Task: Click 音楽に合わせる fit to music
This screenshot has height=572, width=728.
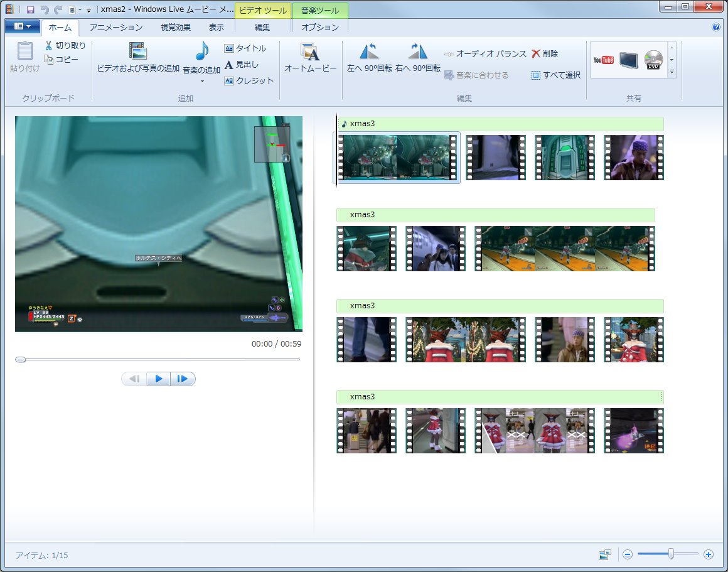Action: [x=476, y=75]
